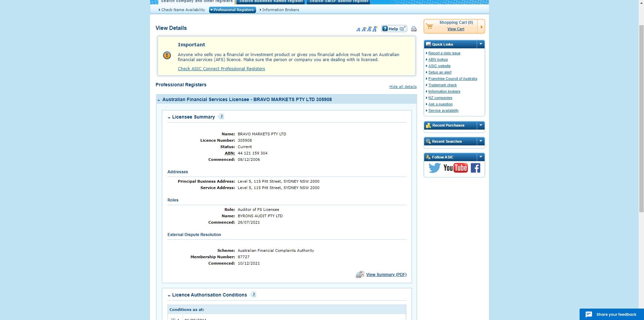Toggle the Follow ASIC dropdown arrow
Viewport: 644px width, 320px height.
pos(481,157)
